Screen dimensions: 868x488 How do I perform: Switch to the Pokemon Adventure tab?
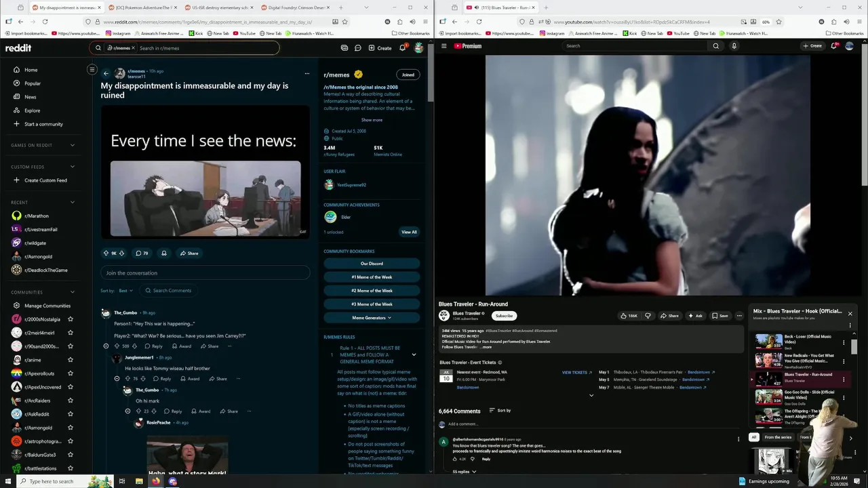[x=142, y=7]
